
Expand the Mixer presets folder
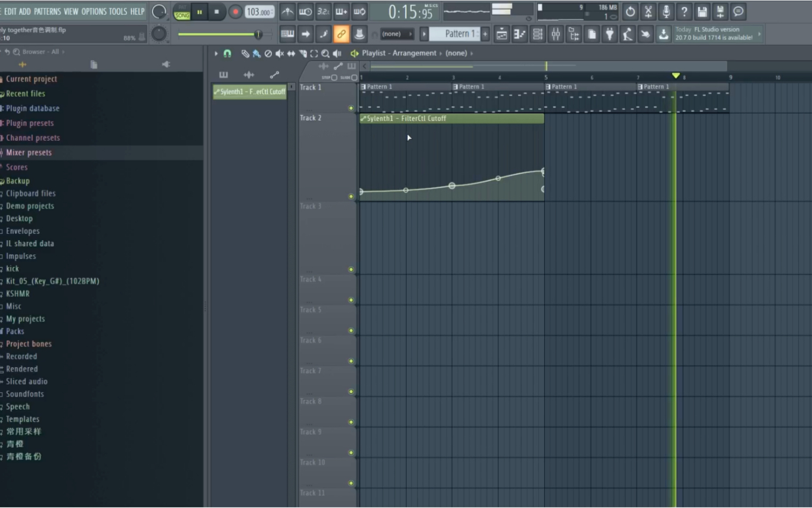29,153
